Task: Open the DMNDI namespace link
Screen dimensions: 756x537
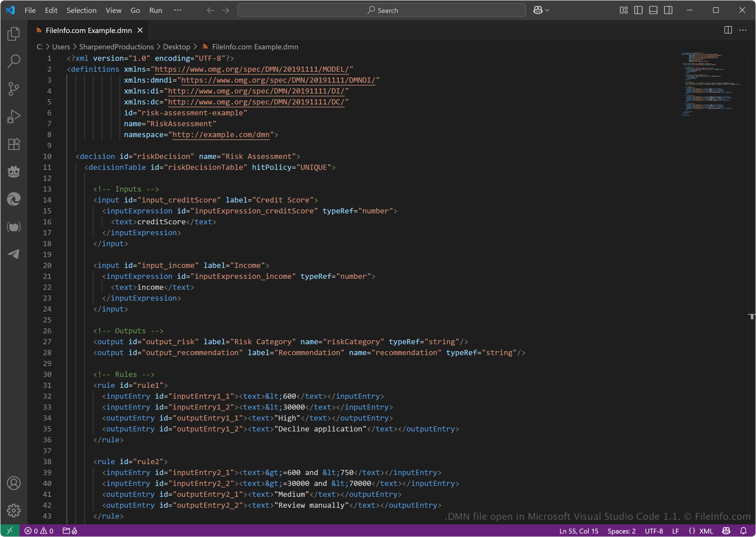Action: pyautogui.click(x=278, y=80)
